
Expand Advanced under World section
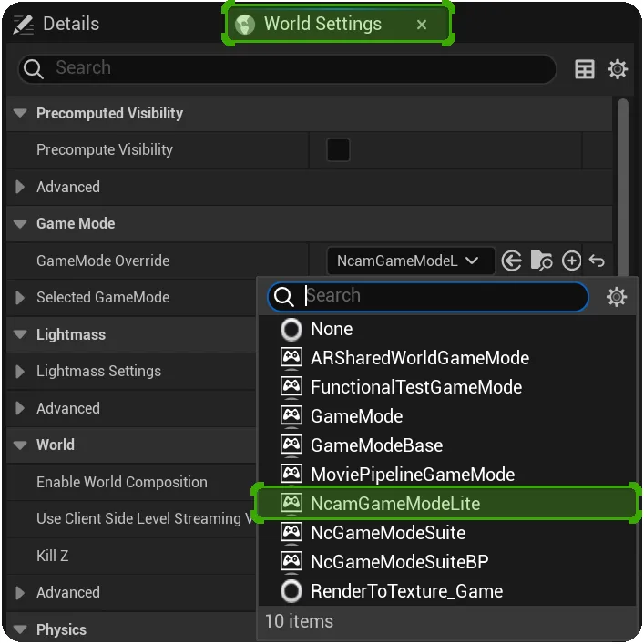20,592
